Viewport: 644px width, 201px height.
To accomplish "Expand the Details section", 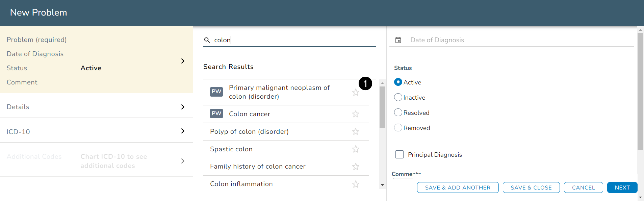I will [182, 107].
